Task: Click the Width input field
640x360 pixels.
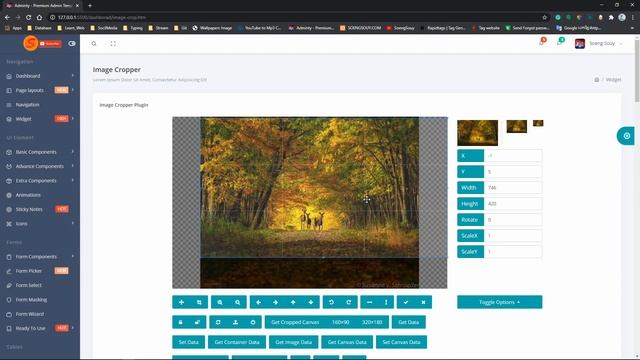Action: (x=513, y=188)
